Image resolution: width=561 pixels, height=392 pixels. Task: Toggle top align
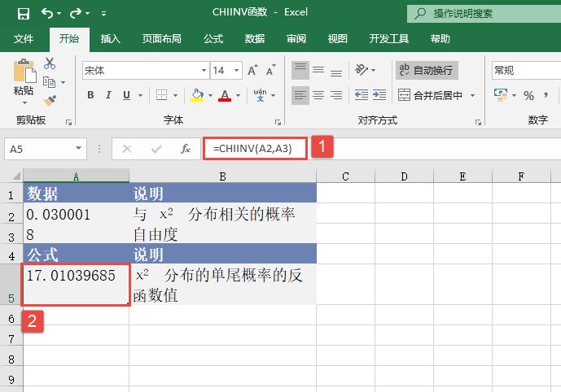pyautogui.click(x=300, y=70)
